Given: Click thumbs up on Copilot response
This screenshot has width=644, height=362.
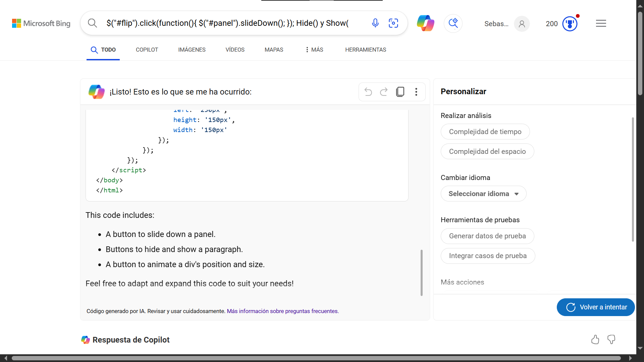Looking at the screenshot, I should [595, 340].
